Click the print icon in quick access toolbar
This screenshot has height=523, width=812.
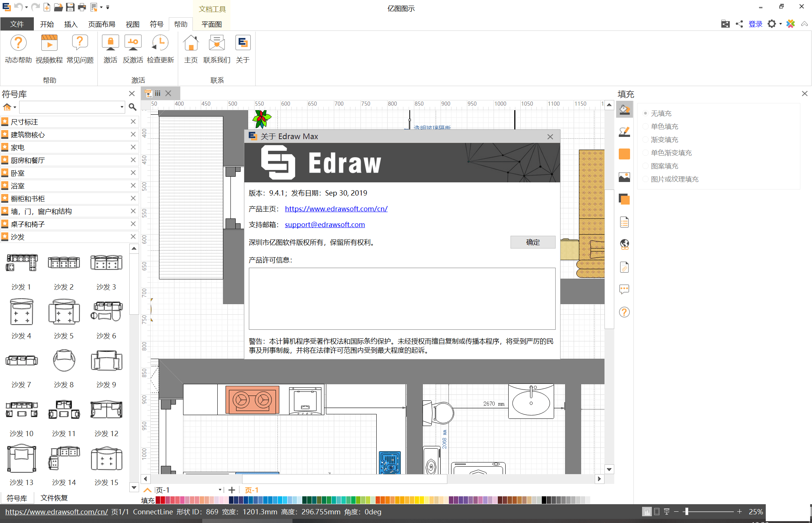(82, 7)
